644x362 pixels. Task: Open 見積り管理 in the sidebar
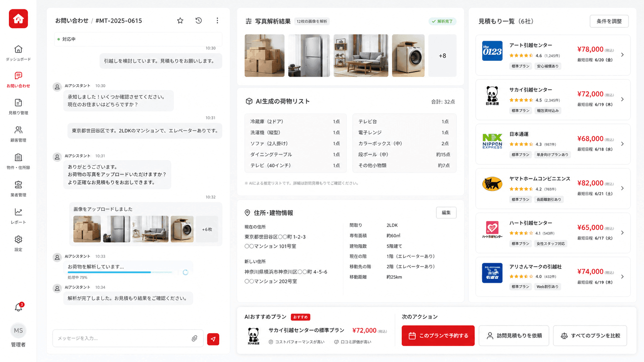coord(18,107)
